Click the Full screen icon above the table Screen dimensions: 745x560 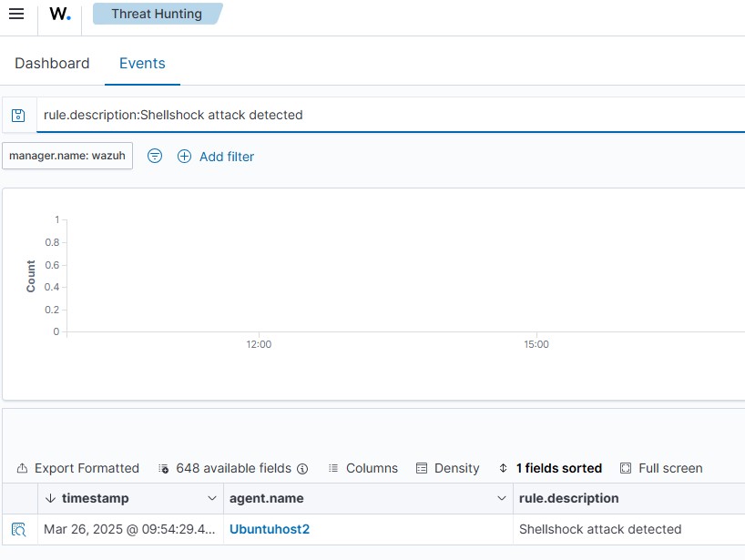(625, 467)
